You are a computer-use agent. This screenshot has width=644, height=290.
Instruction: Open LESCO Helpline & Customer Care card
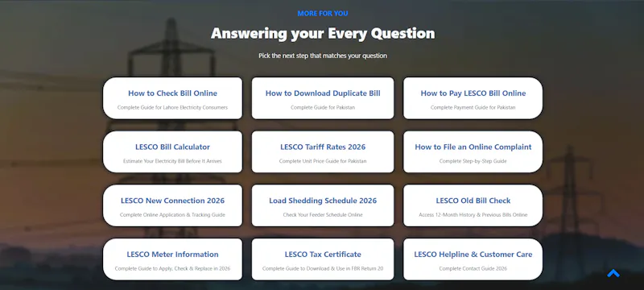(473, 259)
